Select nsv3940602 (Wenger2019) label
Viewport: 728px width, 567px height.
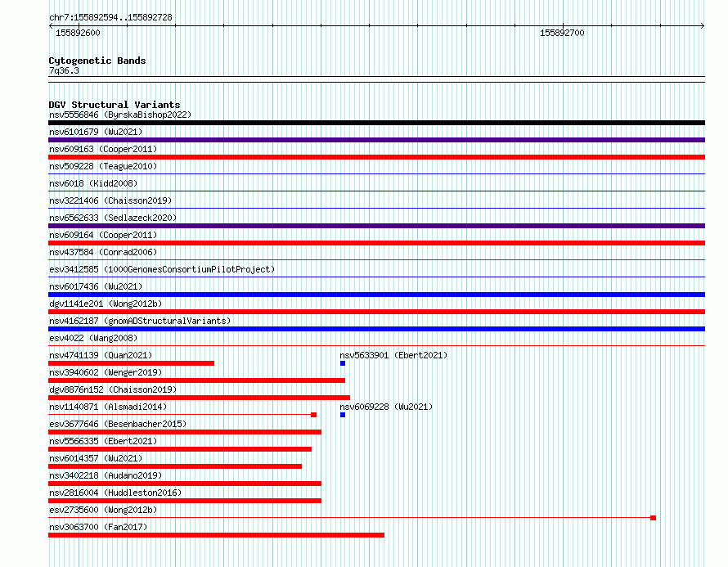[x=106, y=372]
